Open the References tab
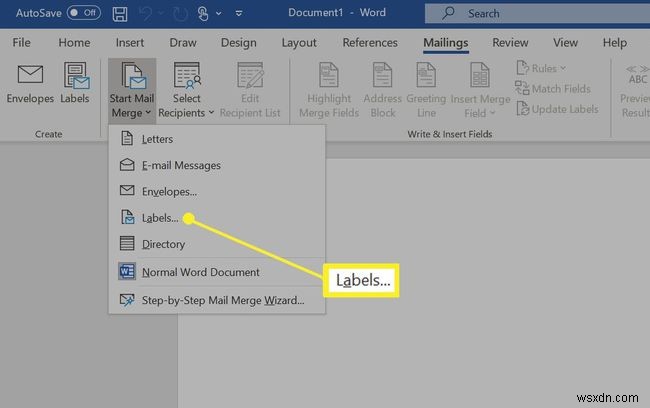Viewport: 650px width, 408px height. [370, 43]
